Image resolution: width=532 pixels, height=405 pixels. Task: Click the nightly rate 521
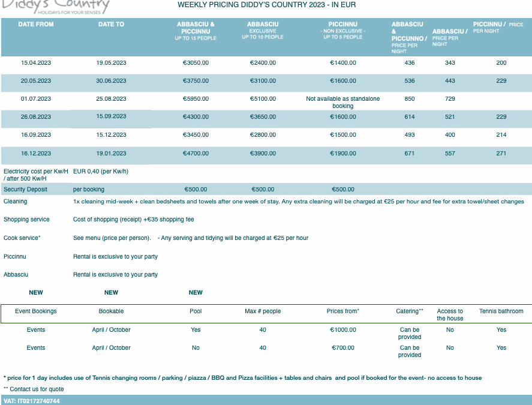pos(450,117)
